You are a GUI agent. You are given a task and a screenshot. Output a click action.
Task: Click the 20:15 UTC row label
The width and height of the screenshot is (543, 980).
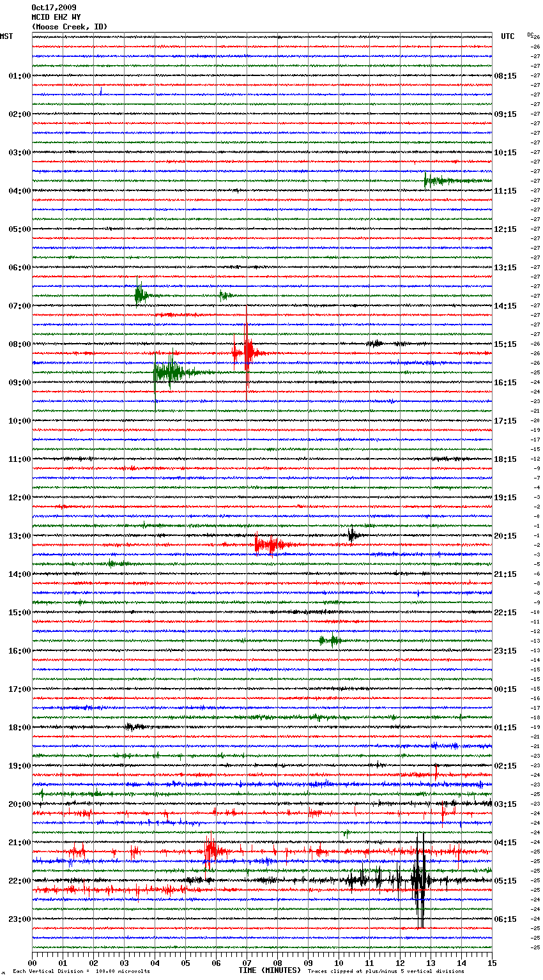coord(505,536)
